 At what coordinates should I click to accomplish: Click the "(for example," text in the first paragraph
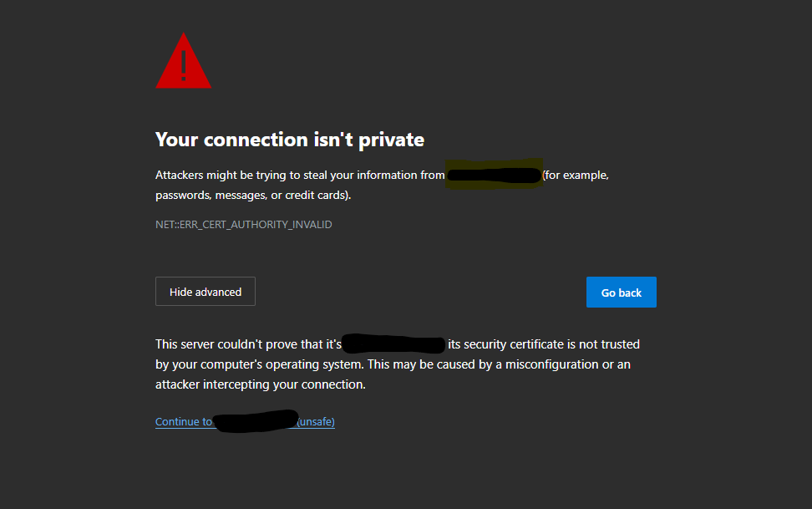[576, 176]
